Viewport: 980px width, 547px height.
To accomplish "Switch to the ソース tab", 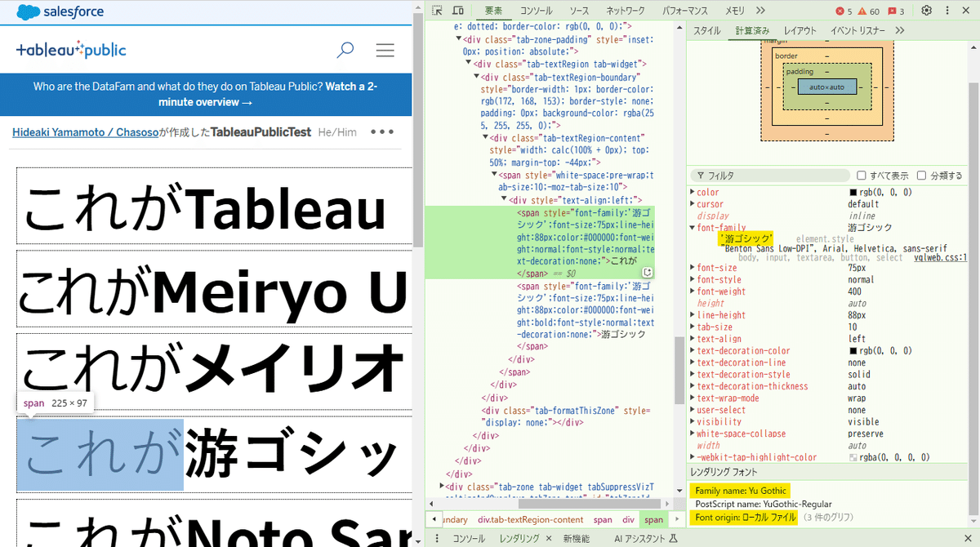I will click(x=579, y=11).
